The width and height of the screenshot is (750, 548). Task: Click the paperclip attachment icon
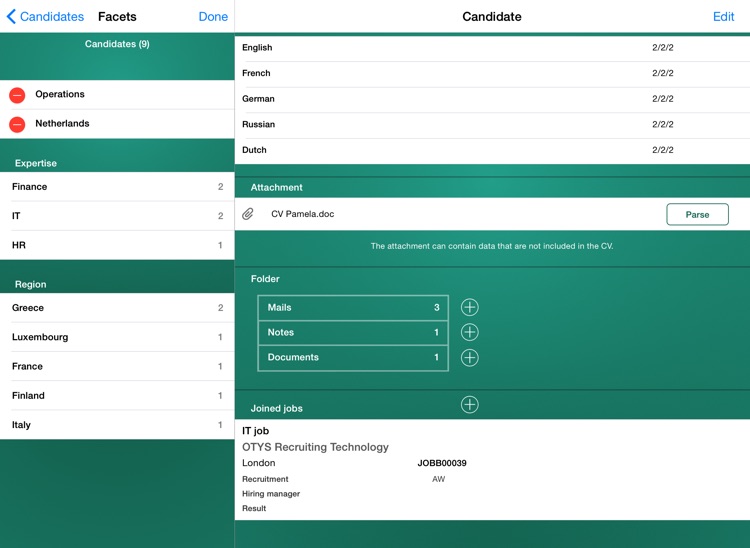click(x=248, y=214)
